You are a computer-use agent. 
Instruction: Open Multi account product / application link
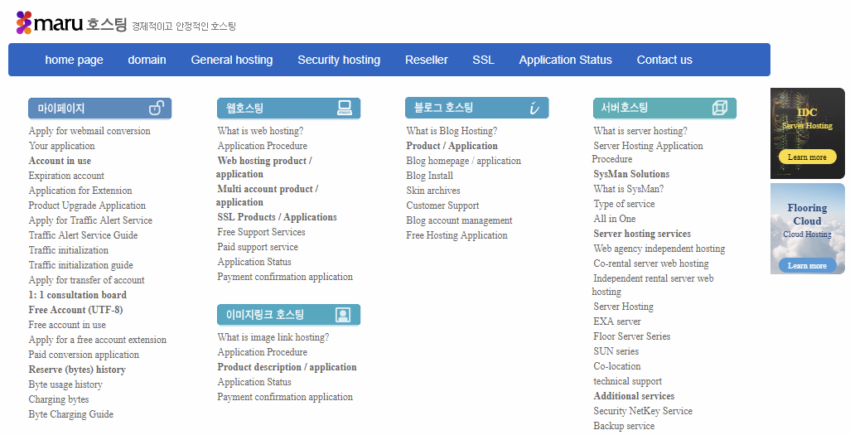coord(267,195)
